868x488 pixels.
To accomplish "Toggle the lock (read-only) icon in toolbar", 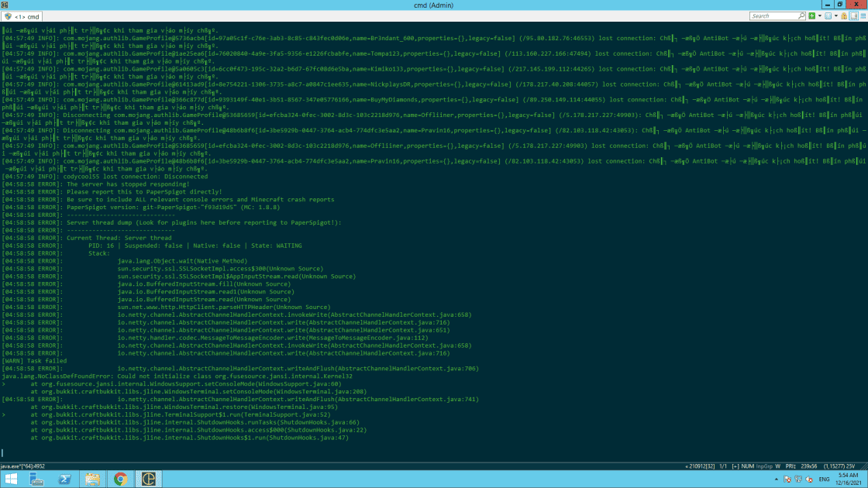I will (844, 16).
